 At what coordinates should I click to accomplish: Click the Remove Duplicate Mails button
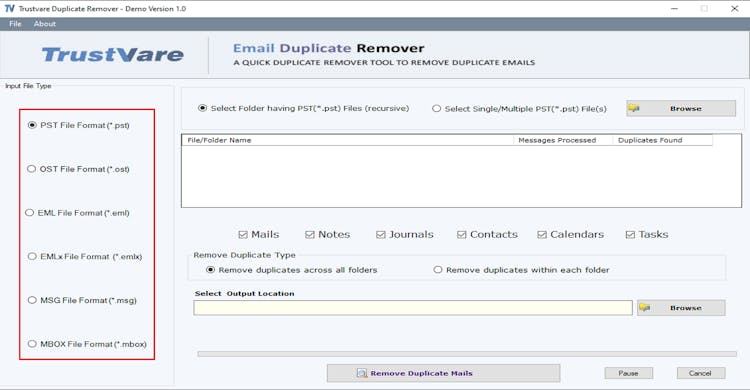[x=443, y=373]
